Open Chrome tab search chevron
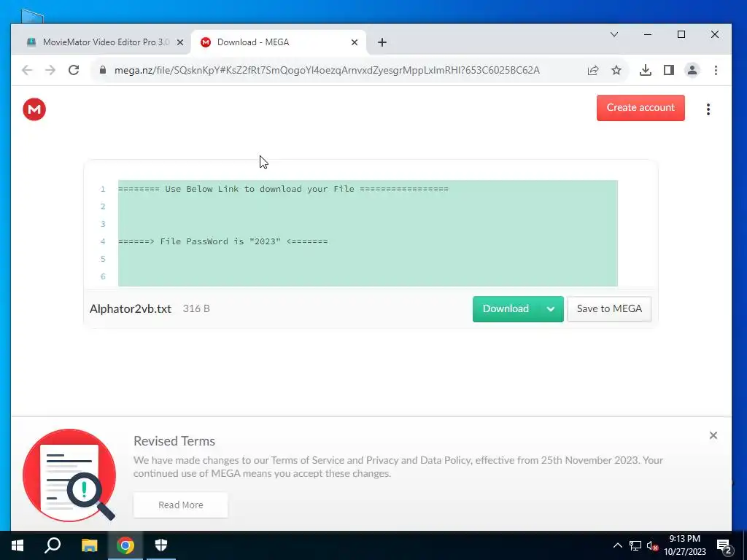 coord(614,34)
